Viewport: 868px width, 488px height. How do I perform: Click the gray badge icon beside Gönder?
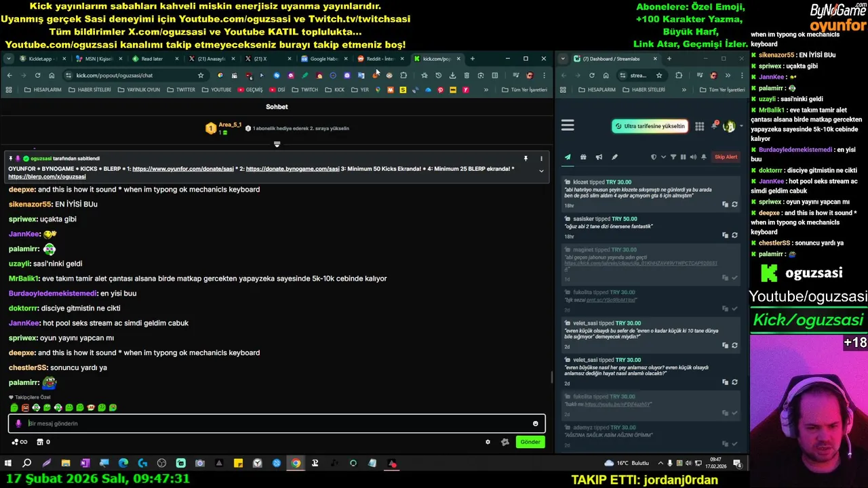[x=505, y=442]
